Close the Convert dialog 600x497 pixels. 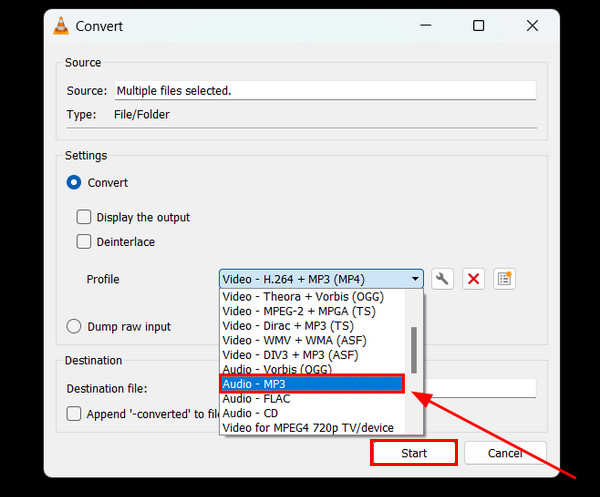[x=532, y=26]
